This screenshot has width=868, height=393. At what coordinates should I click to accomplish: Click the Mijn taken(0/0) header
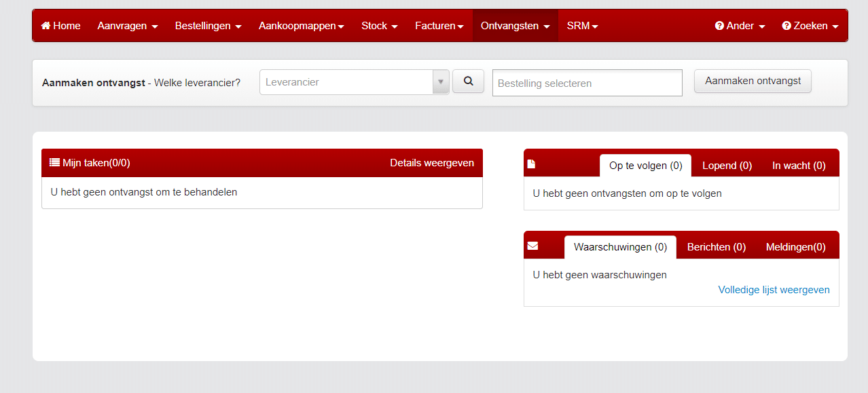point(90,163)
